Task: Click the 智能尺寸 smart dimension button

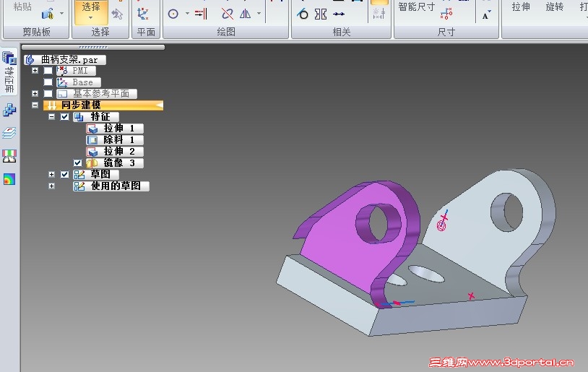Action: (416, 7)
